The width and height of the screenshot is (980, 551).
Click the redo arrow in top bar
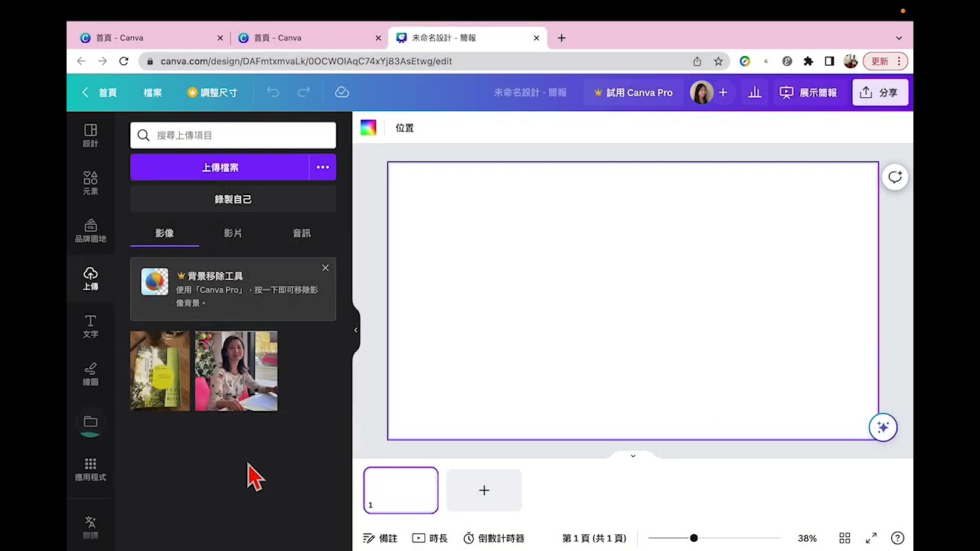(x=304, y=93)
